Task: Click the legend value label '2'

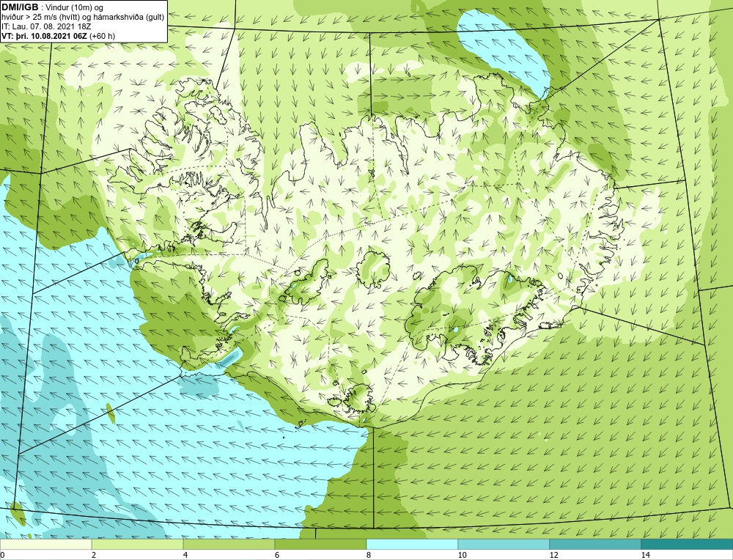Action: click(x=94, y=555)
